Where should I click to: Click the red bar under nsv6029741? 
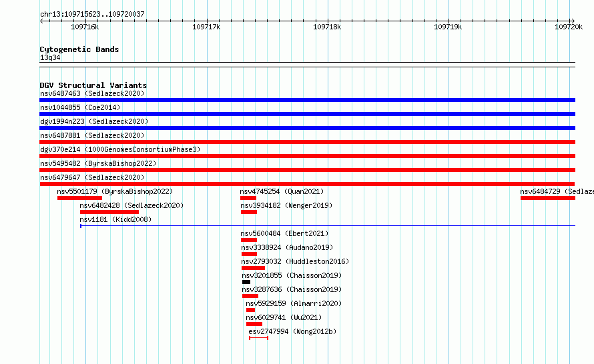point(254,324)
